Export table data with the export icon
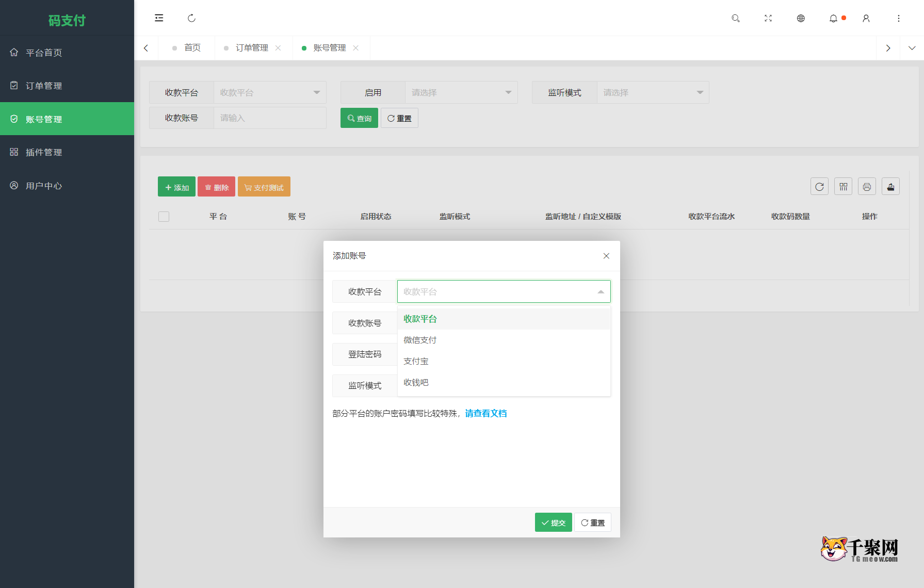The image size is (924, 588). click(x=890, y=186)
